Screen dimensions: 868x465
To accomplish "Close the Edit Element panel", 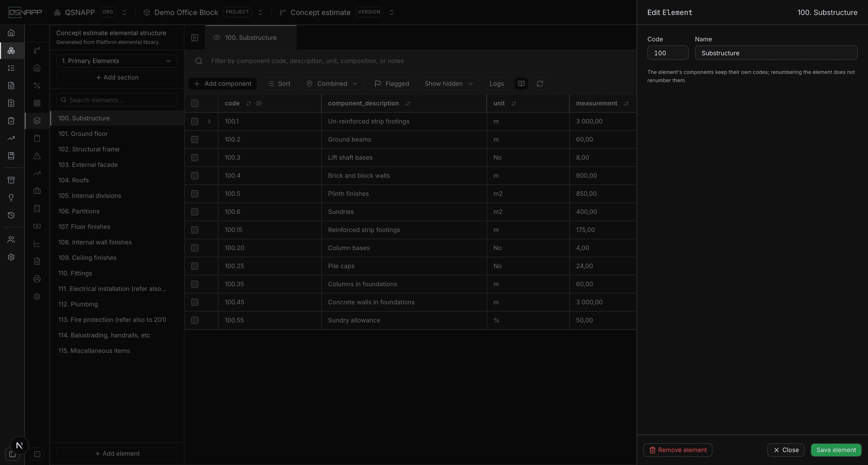I will tap(786, 450).
